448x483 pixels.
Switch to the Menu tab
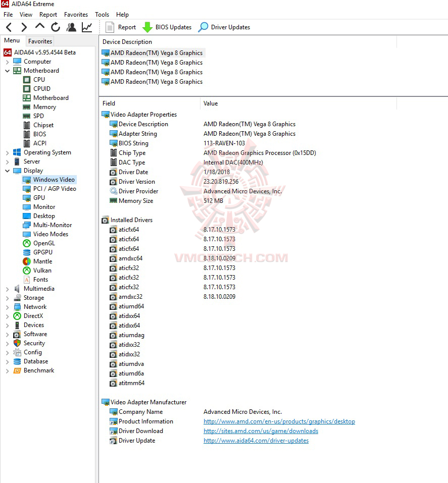pos(12,40)
